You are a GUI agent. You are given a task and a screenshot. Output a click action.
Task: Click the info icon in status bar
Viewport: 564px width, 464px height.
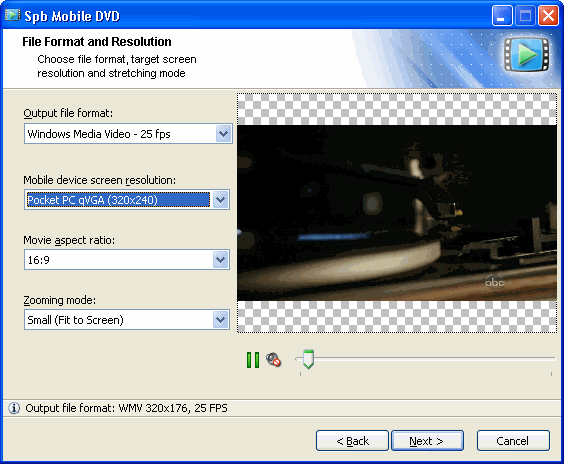[14, 408]
